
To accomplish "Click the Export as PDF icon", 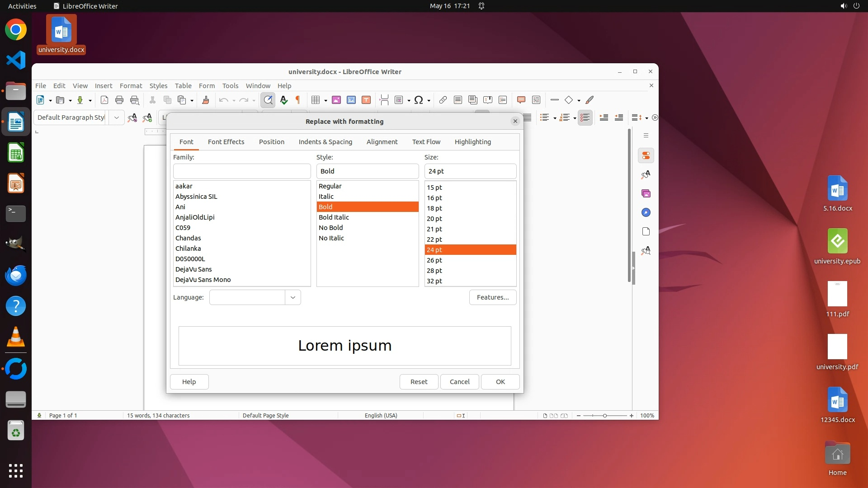I will coord(104,100).
